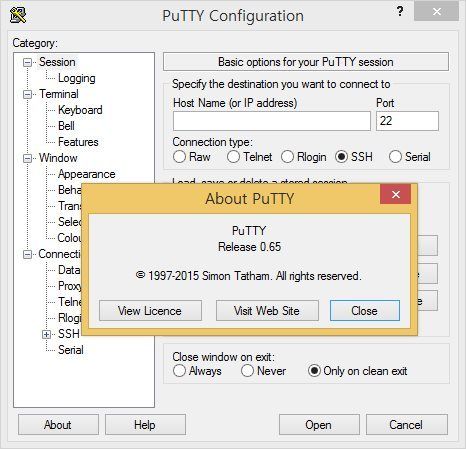The image size is (466, 449).
Task: Collapse the Window tree node
Action: 28,158
